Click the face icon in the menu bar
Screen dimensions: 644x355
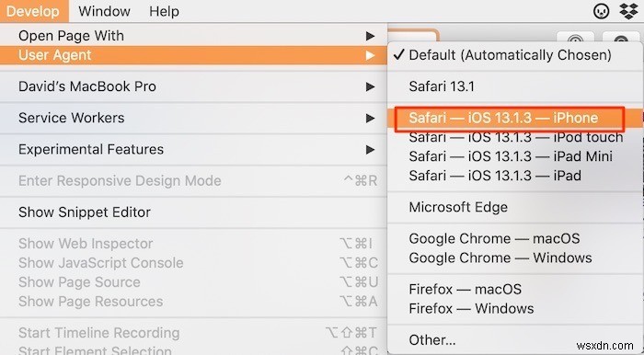(602, 11)
